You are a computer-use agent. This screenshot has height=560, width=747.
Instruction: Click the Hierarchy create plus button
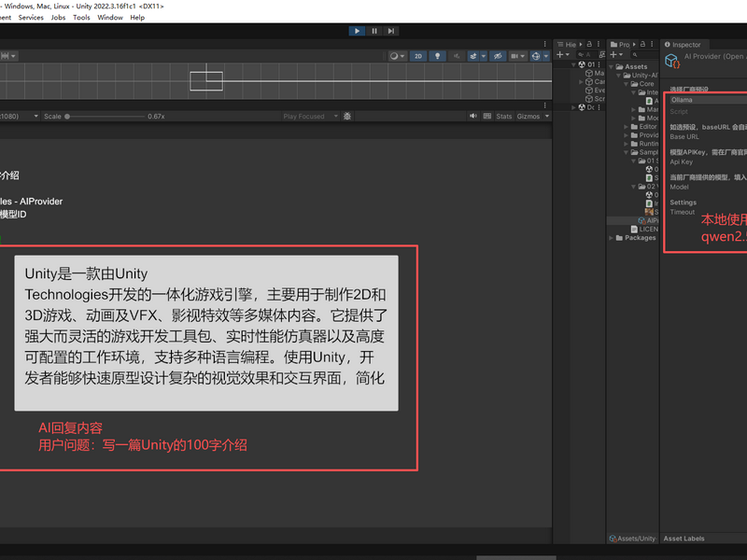point(563,55)
